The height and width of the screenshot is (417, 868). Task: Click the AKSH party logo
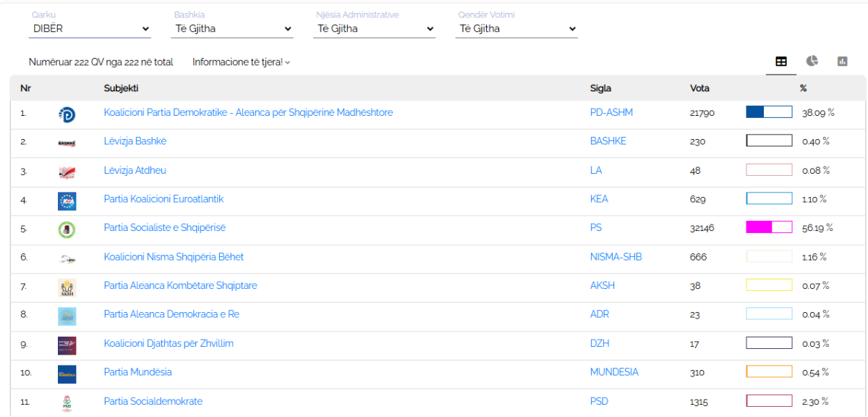[x=67, y=287]
